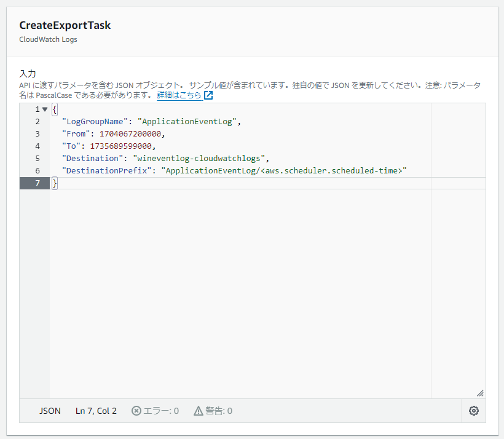The height and width of the screenshot is (439, 504).
Task: Click the CloudWatch Logs subtitle
Action: point(48,39)
